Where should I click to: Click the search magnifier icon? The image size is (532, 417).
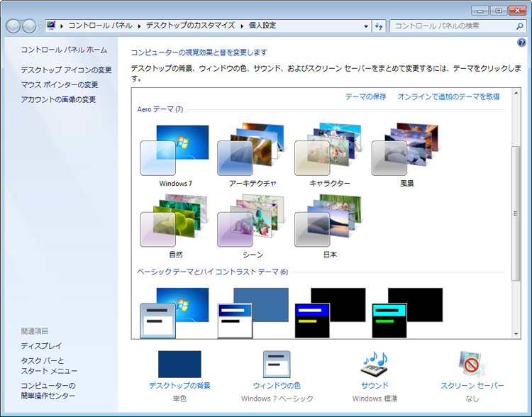519,26
